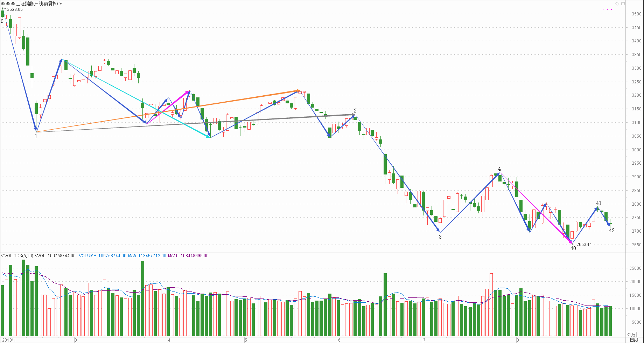Select the wave point labeled 1
644x343 pixels.
click(x=36, y=136)
